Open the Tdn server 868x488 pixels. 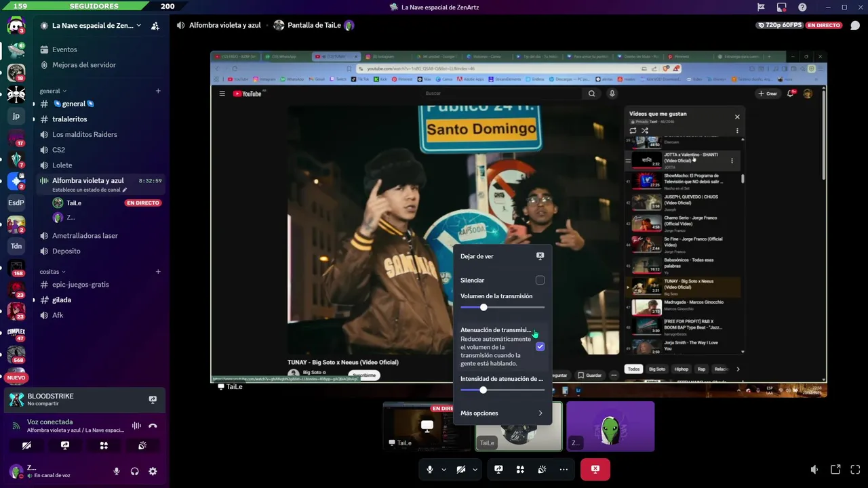(x=16, y=246)
